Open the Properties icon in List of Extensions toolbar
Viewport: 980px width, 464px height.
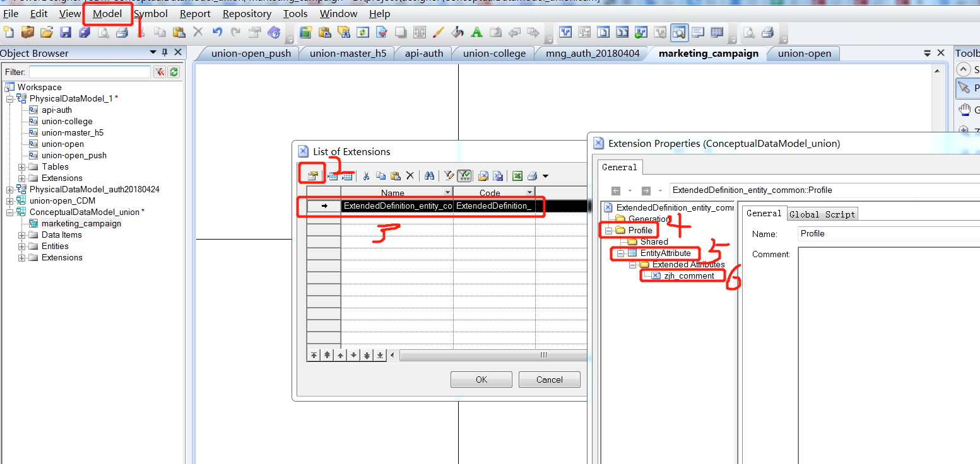pos(312,175)
